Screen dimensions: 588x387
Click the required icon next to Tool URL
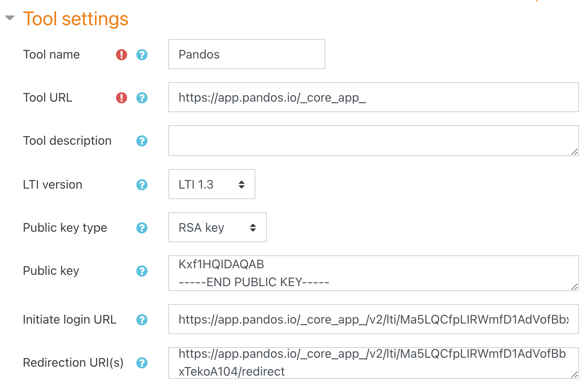122,98
